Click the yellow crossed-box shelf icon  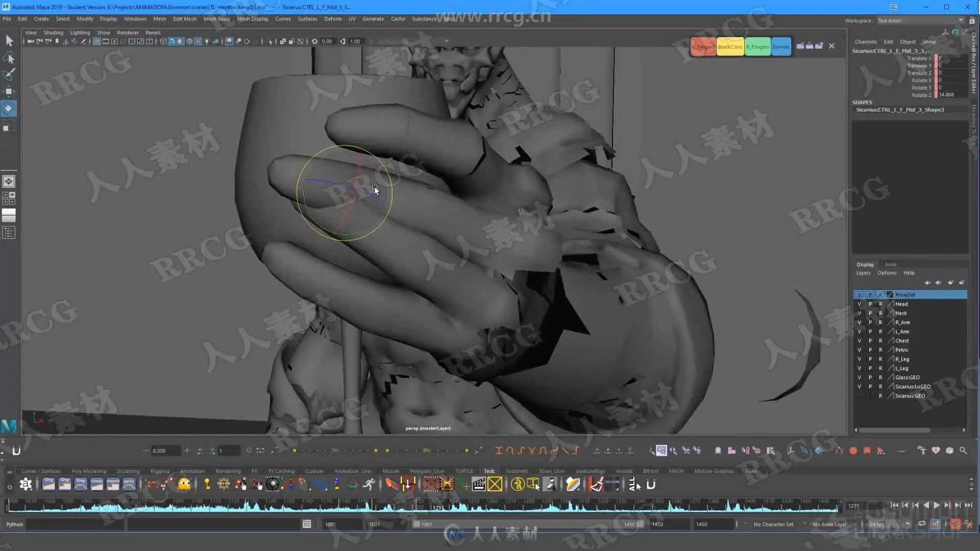pyautogui.click(x=495, y=484)
